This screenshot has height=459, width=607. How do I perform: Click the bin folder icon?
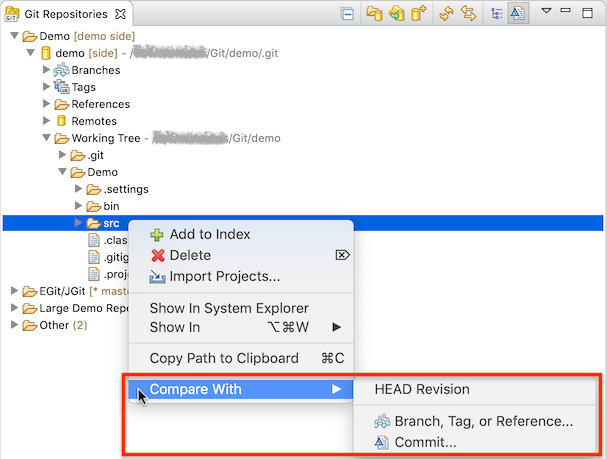coord(93,206)
